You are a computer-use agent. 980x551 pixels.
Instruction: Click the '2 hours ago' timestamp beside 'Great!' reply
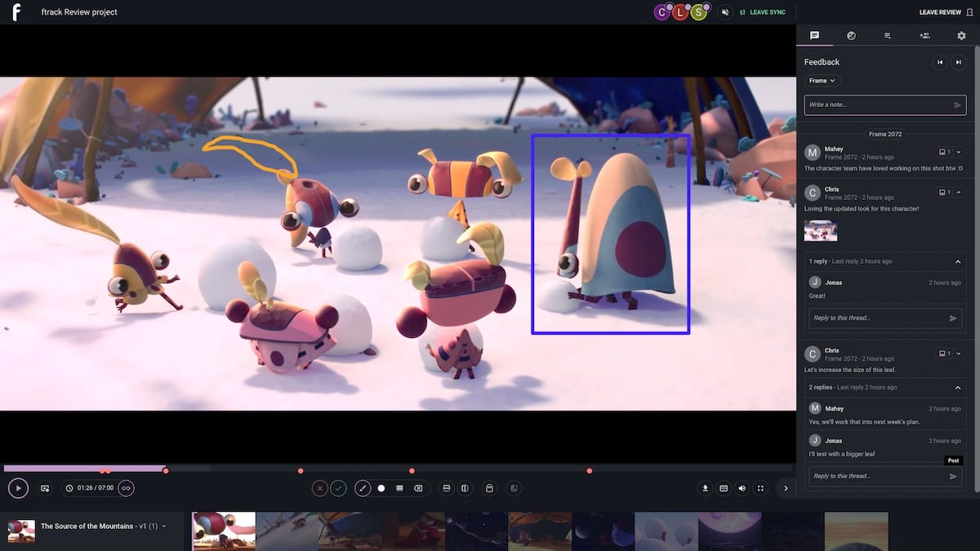945,282
